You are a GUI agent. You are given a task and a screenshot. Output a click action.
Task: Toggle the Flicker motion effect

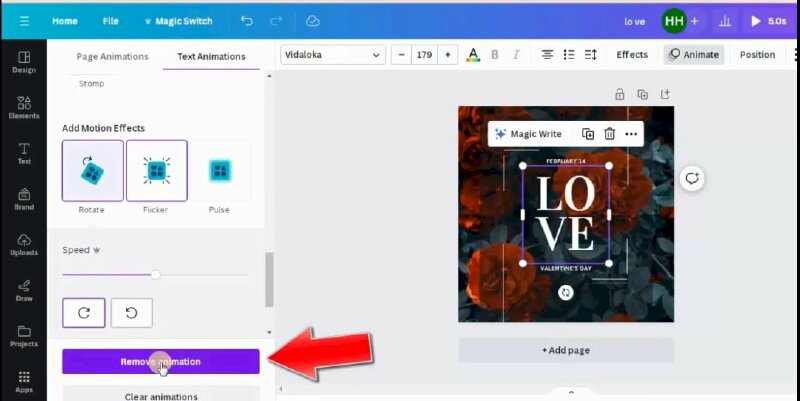point(156,171)
